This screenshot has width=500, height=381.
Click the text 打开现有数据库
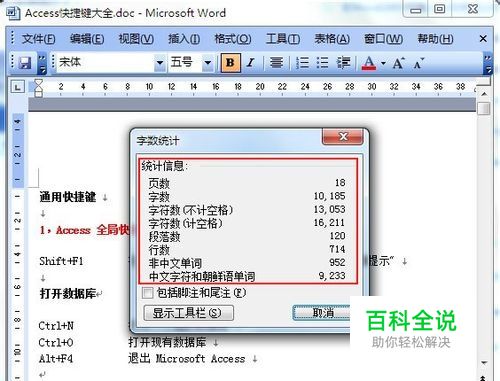coord(167,342)
